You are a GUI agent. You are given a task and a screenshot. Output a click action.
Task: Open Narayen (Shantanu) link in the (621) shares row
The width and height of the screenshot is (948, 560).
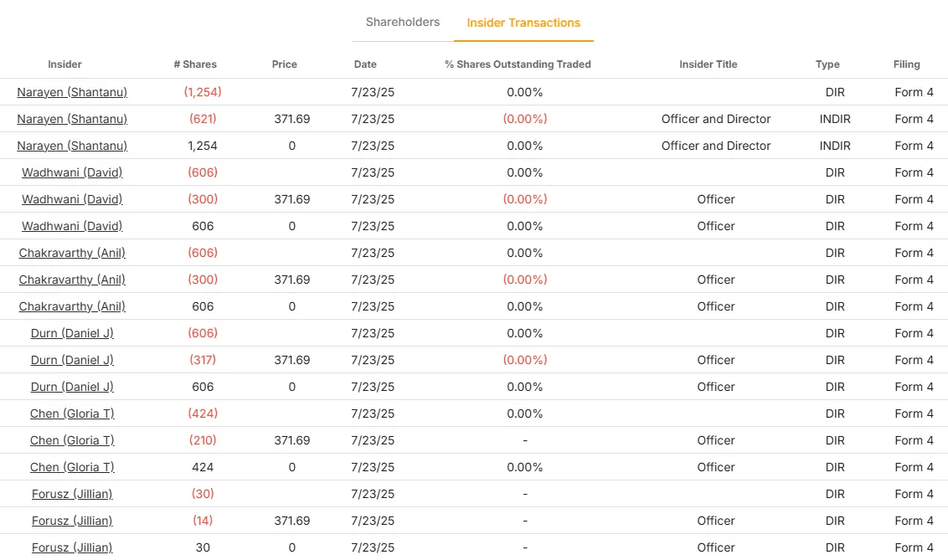pos(72,119)
